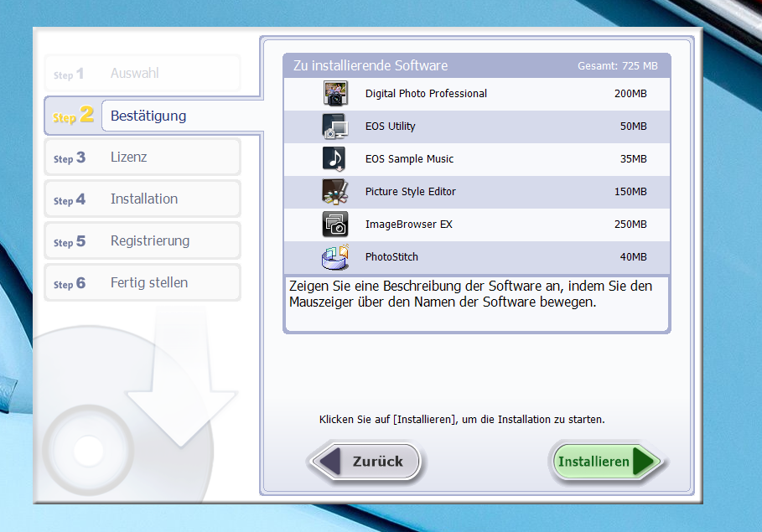Click the Picture Style Editor icon

tap(335, 191)
